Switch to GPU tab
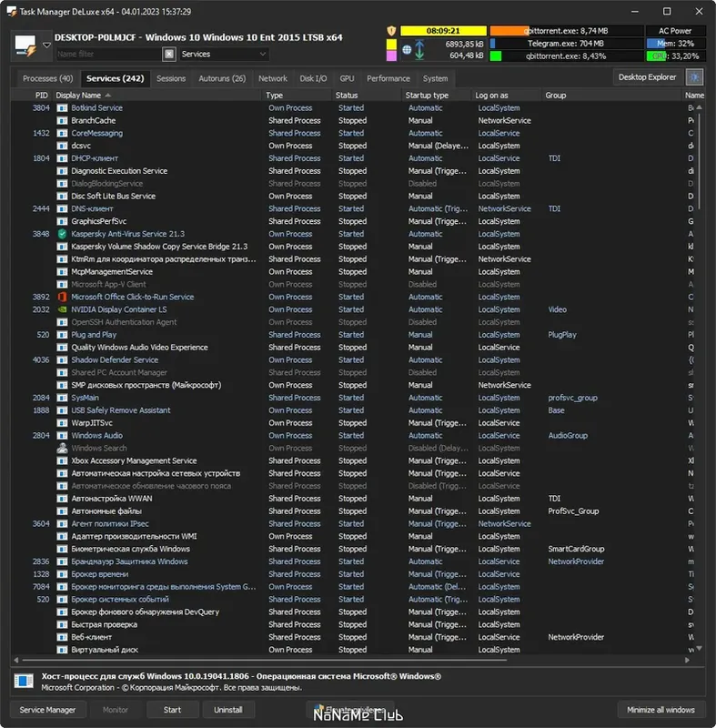 tap(347, 79)
